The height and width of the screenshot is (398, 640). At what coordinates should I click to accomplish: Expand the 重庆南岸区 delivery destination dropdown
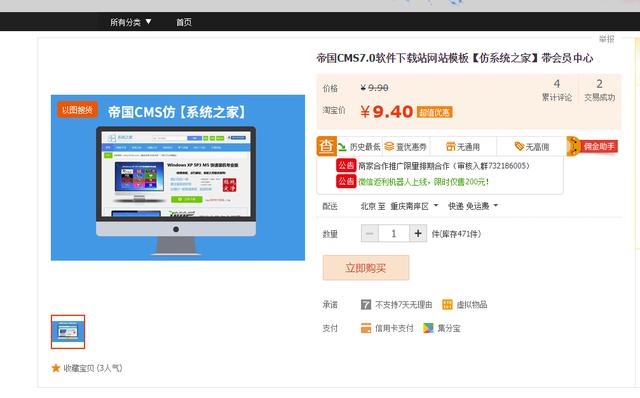coord(414,206)
